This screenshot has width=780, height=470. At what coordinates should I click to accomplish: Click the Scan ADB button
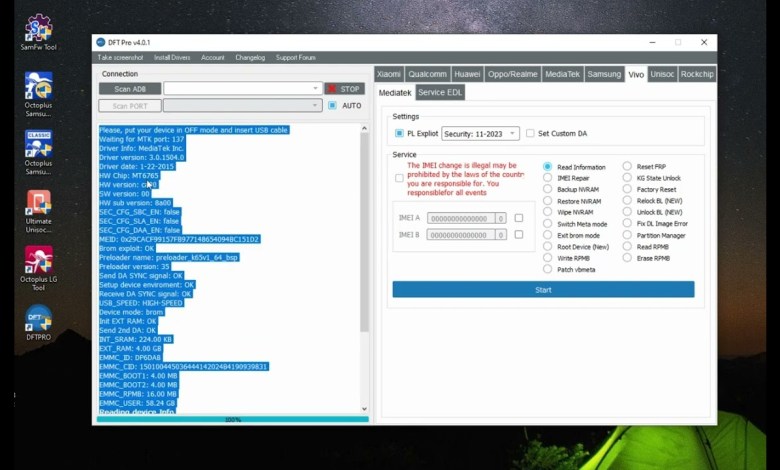point(130,89)
